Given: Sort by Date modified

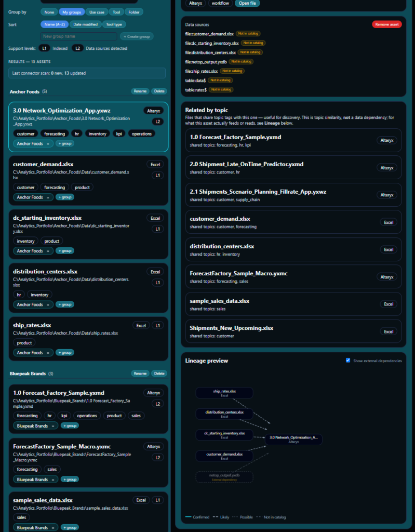Looking at the screenshot, I should 86,24.
